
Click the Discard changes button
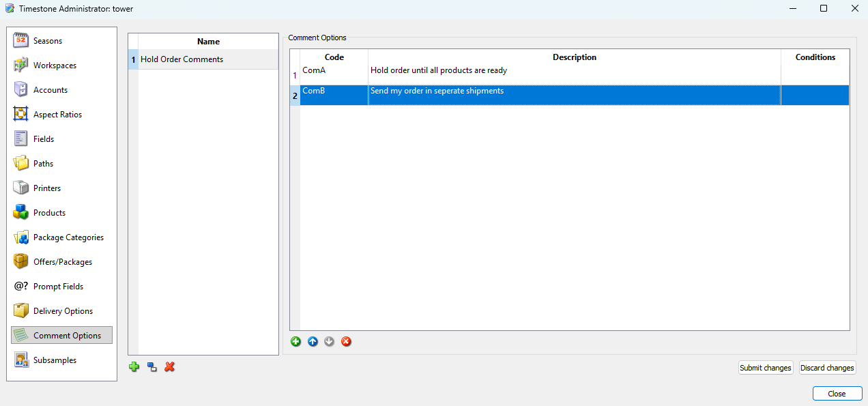(827, 367)
